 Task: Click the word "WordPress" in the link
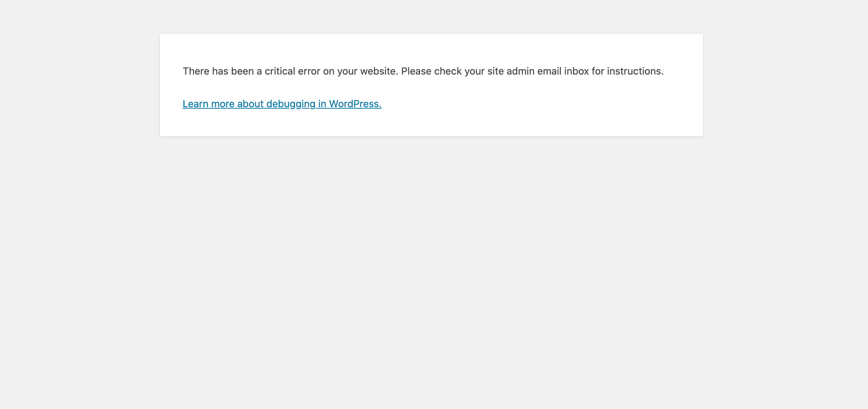point(354,104)
